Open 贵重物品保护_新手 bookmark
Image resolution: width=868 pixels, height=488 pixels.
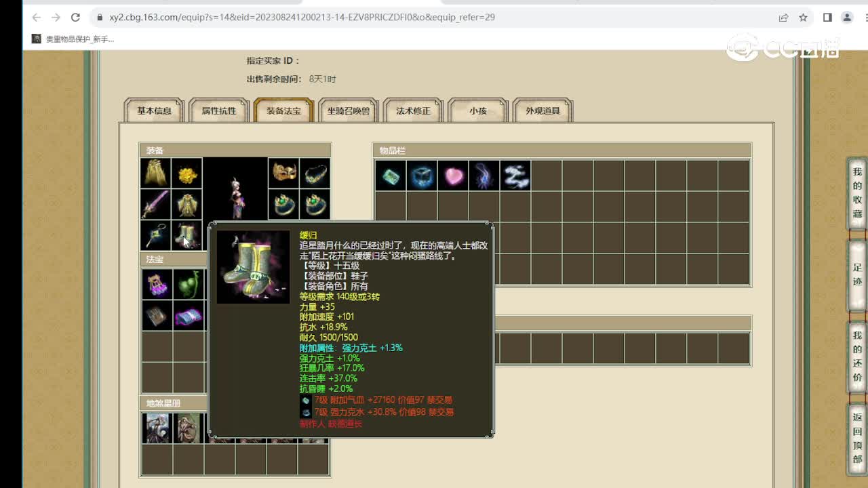coord(73,39)
